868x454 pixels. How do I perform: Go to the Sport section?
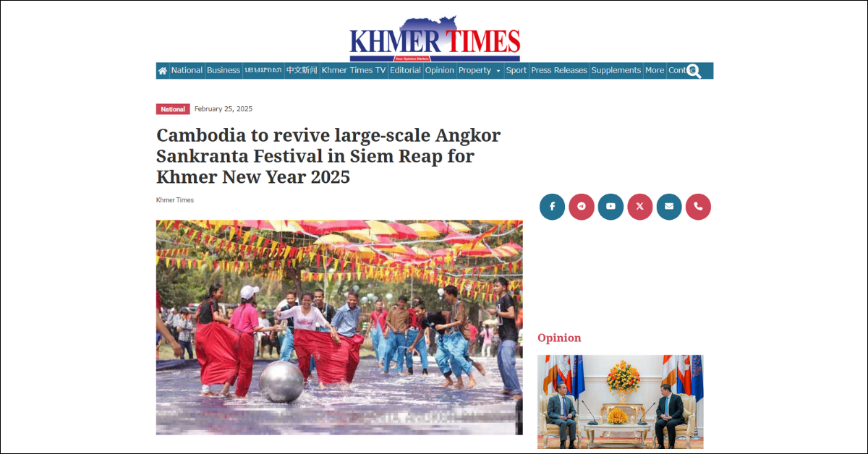coord(516,70)
